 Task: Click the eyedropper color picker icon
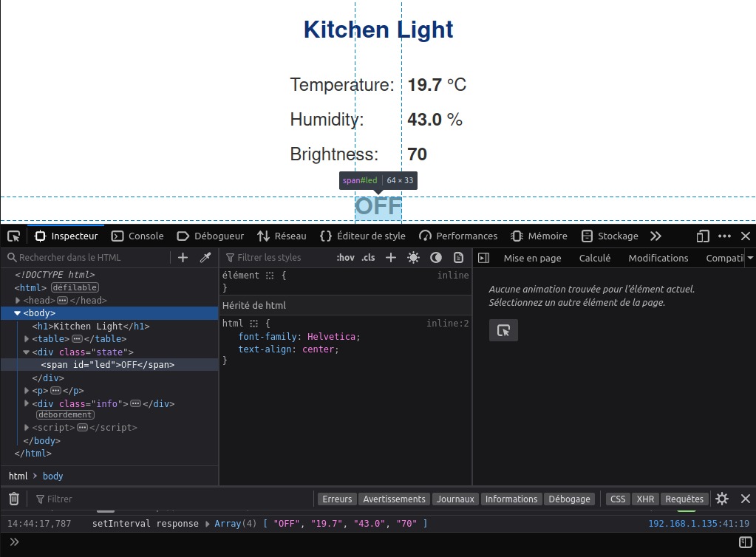click(x=205, y=258)
